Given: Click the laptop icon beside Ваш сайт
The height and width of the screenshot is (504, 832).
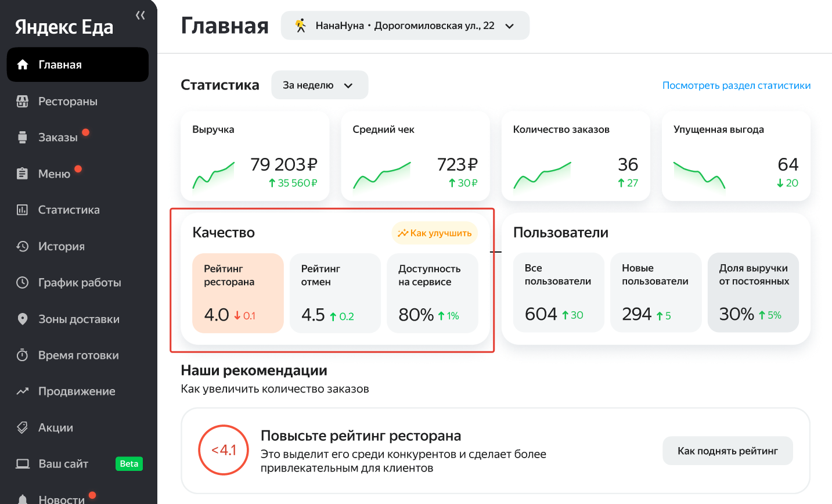Looking at the screenshot, I should 23,464.
